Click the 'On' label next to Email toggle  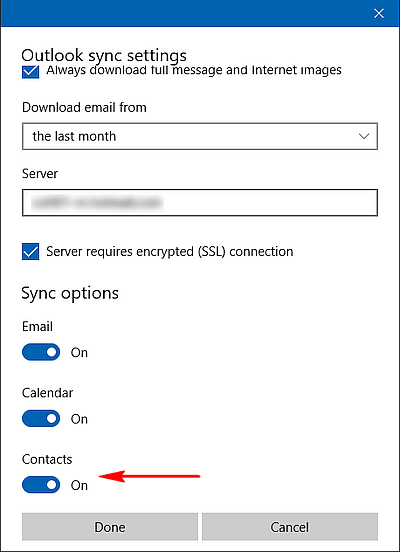tap(79, 352)
